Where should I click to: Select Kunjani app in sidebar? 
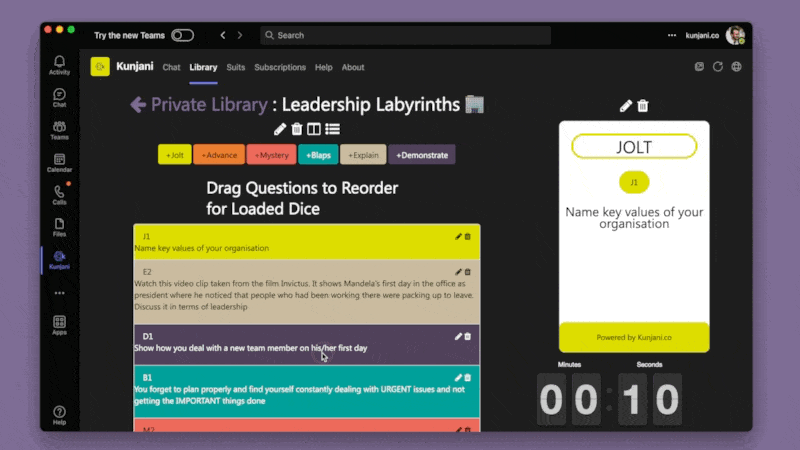pyautogui.click(x=59, y=260)
